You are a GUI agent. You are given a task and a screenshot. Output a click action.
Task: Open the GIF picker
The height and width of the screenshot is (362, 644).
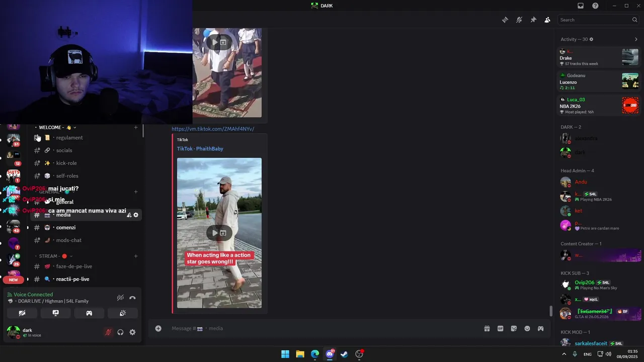501,328
